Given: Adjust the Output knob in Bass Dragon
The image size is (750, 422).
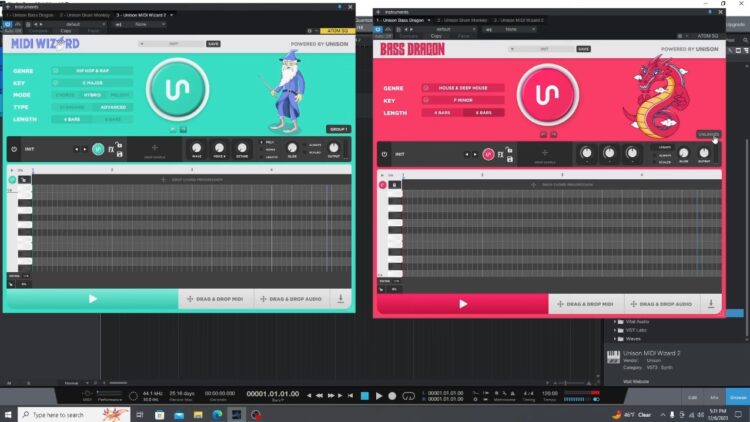Looking at the screenshot, I should [704, 153].
